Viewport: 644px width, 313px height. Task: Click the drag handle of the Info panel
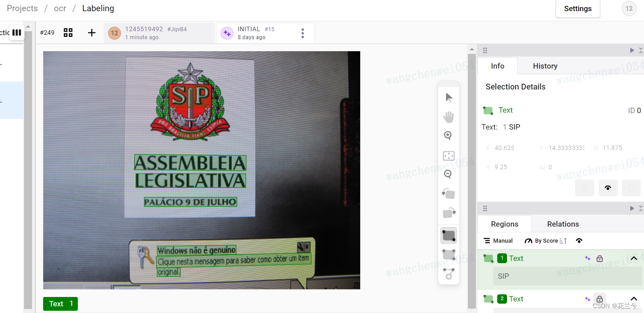[485, 50]
